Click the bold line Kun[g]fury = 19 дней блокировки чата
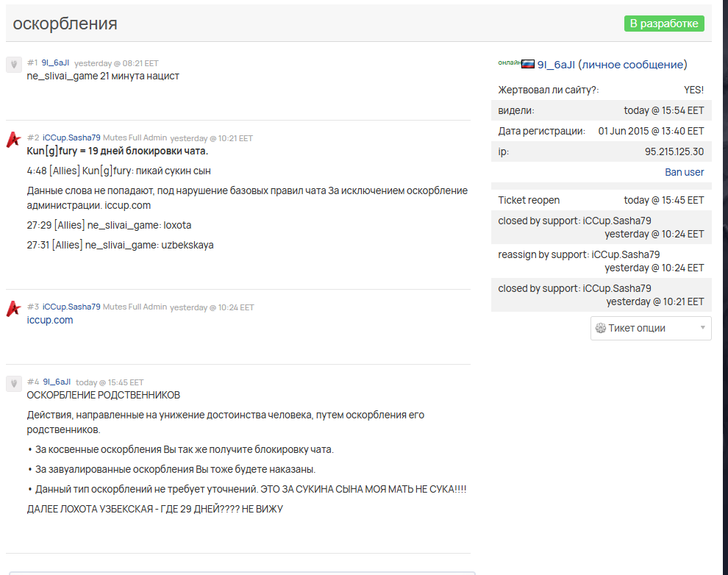Viewport: 728px width, 575px height. coord(118,151)
